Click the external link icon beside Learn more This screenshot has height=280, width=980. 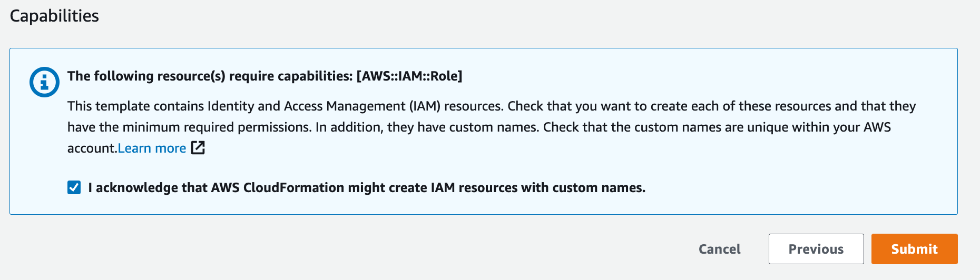tap(198, 148)
